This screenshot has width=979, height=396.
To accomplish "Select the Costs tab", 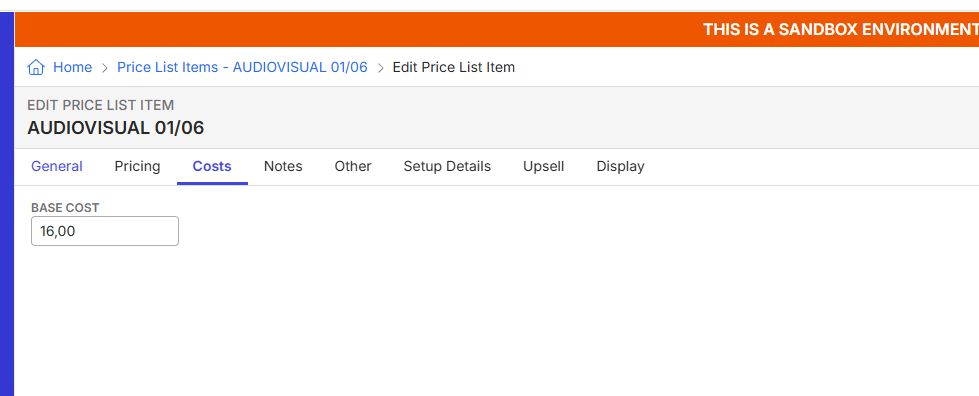I will [x=212, y=166].
